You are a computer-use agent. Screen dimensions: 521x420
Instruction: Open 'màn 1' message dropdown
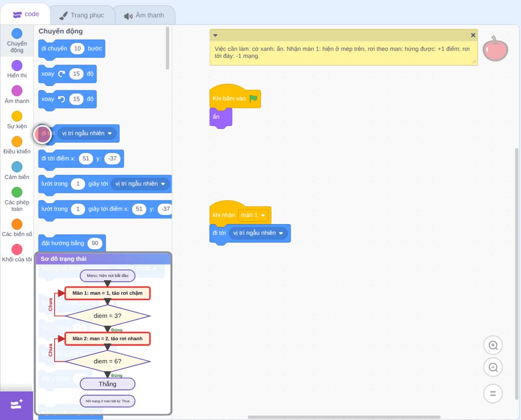tap(253, 215)
